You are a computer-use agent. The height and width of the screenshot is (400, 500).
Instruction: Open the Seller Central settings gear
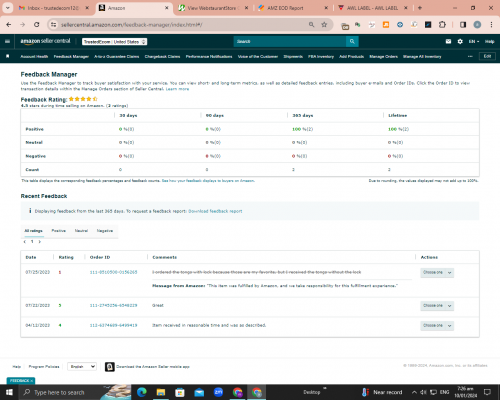[x=460, y=41]
